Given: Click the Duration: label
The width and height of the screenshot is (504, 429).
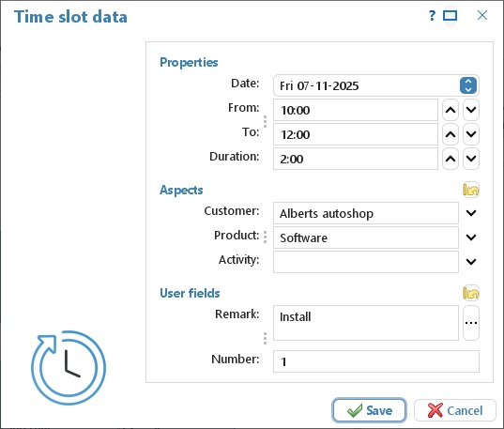Looking at the screenshot, I should point(235,156).
